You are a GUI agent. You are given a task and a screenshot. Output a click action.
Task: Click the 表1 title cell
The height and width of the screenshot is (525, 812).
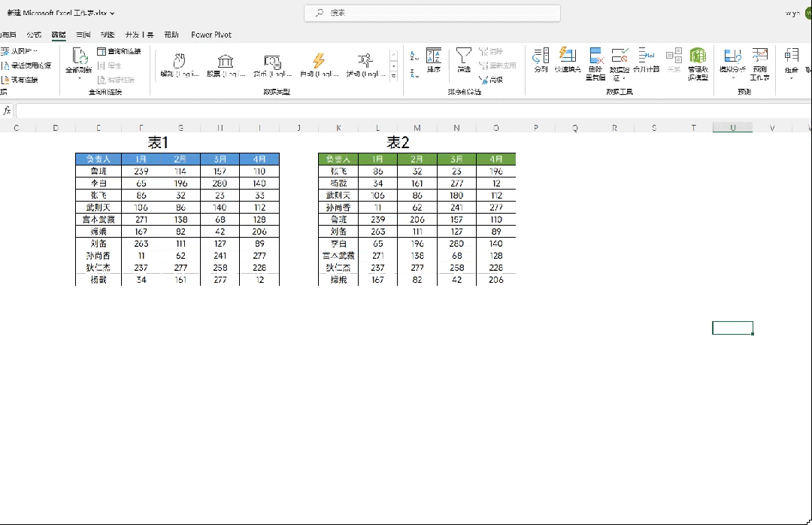click(158, 142)
